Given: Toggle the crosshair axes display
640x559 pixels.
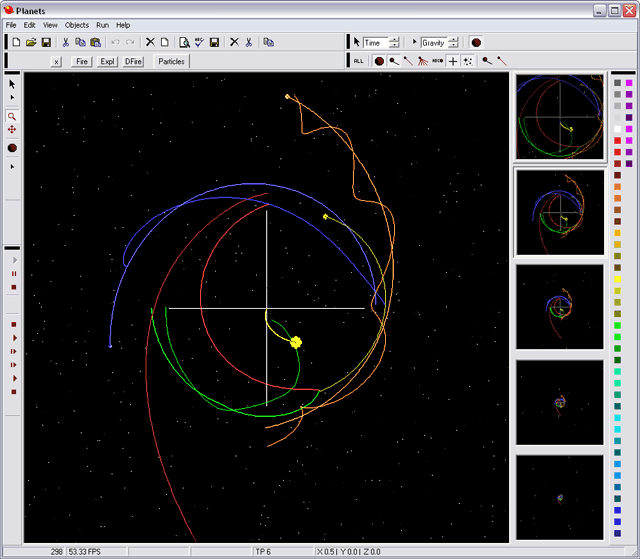Looking at the screenshot, I should click(453, 61).
